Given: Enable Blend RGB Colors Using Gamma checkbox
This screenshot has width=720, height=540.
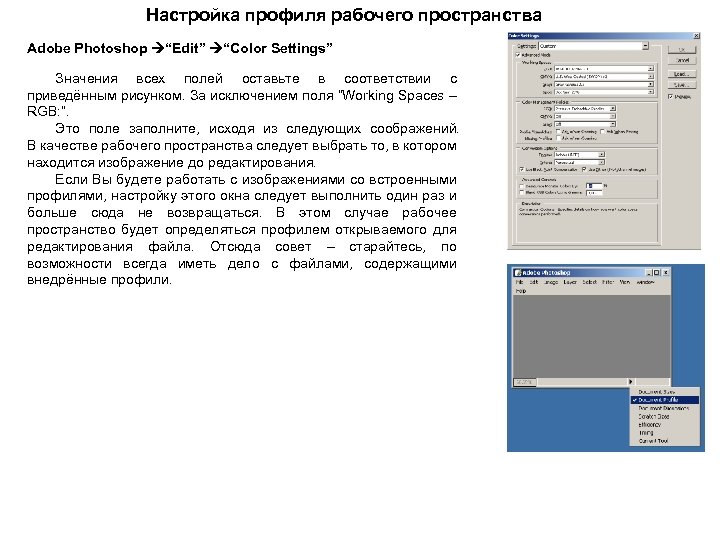Looking at the screenshot, I should [522, 192].
